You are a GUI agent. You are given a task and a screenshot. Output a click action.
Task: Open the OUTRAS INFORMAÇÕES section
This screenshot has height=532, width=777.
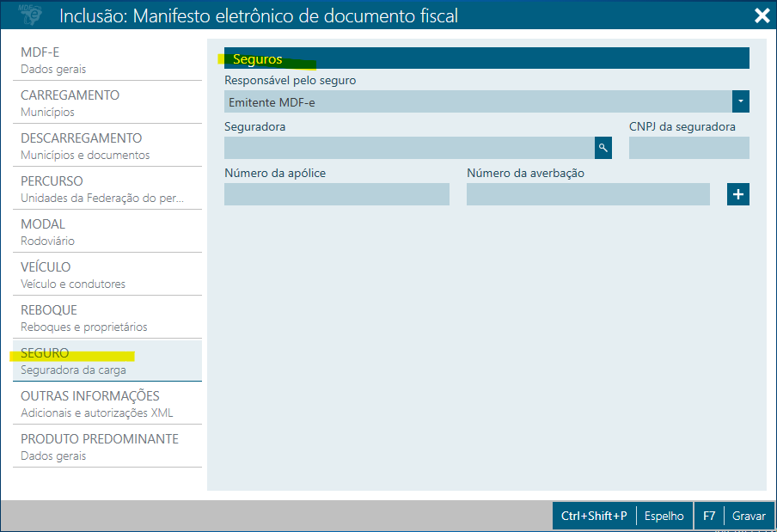[x=107, y=404]
